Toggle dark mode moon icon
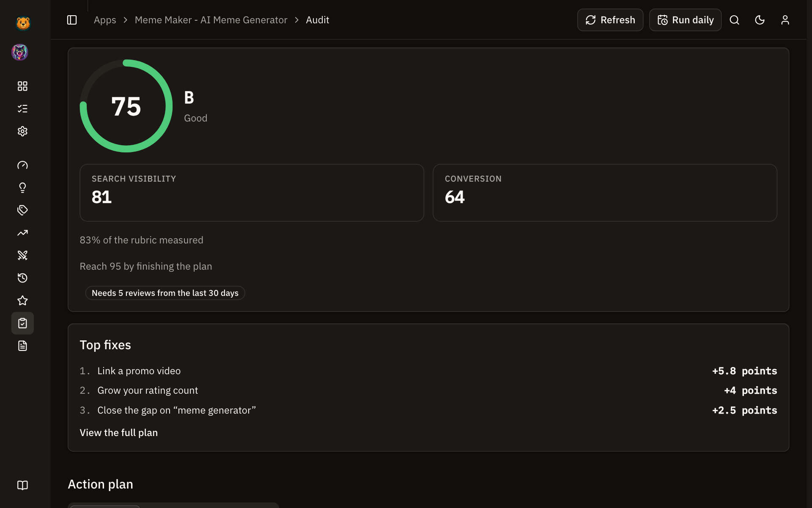812x508 pixels. click(760, 20)
